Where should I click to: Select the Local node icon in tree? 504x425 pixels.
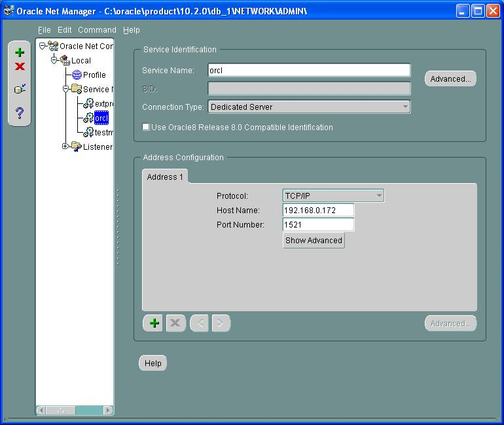(x=65, y=60)
